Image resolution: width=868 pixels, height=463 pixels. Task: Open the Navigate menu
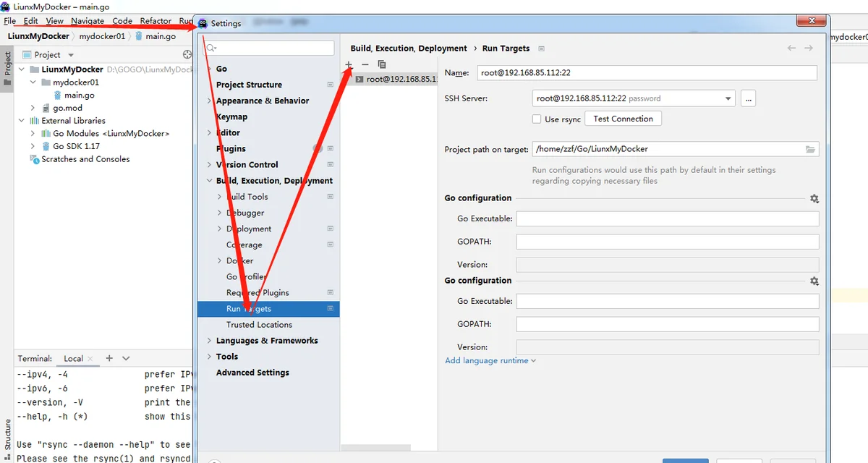88,21
